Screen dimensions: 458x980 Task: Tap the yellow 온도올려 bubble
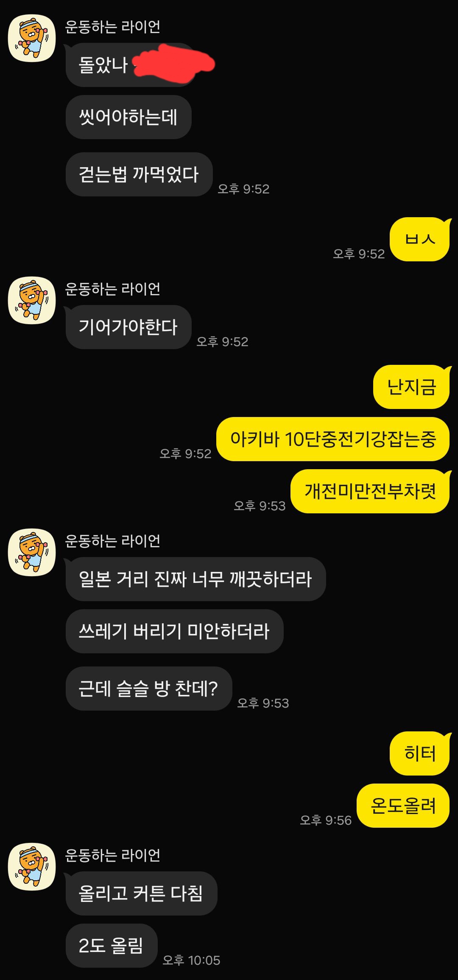(x=403, y=806)
